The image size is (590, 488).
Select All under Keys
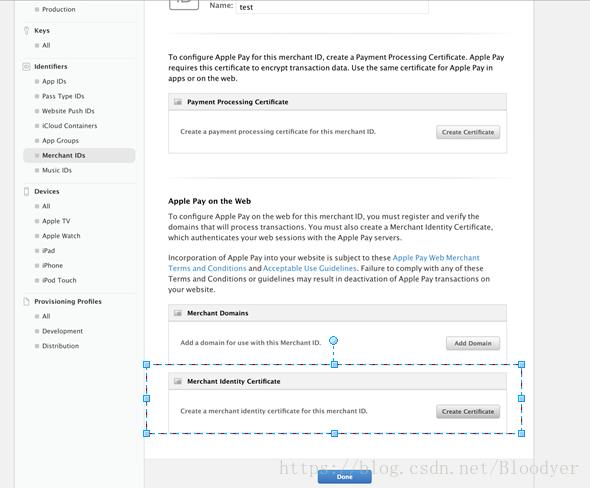tap(46, 46)
